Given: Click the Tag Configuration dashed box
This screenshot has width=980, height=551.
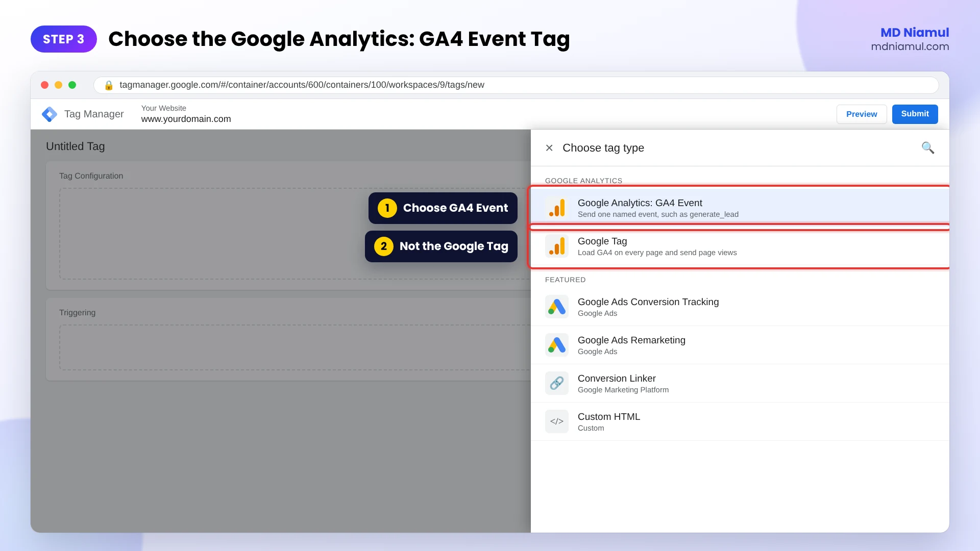Looking at the screenshot, I should (295, 234).
